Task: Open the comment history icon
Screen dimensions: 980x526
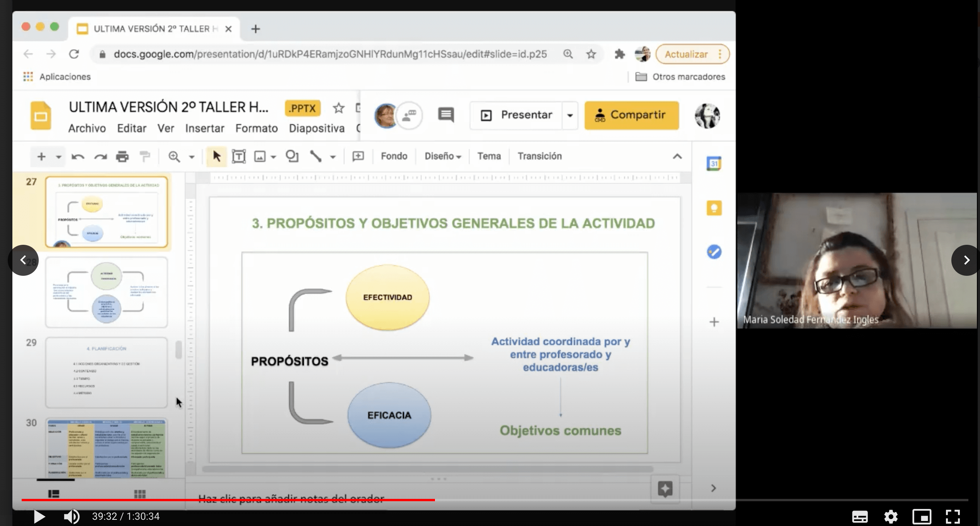Action: click(x=445, y=115)
